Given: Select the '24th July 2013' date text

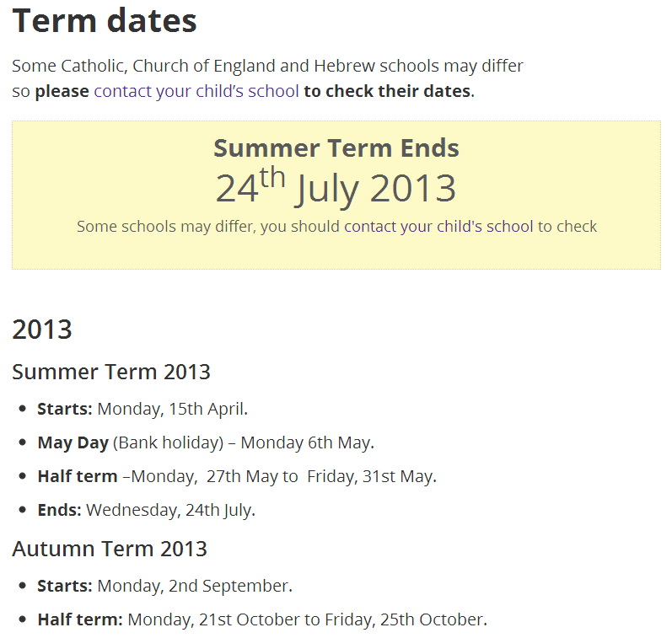Looking at the screenshot, I should tap(336, 189).
